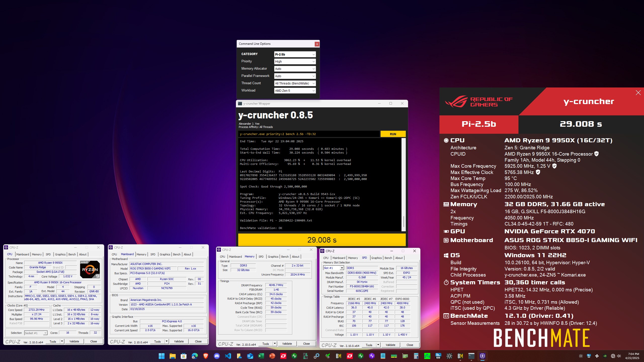Open Memory tab in the CPU-Z processor window
This screenshot has height=362, width=644.
point(37,254)
